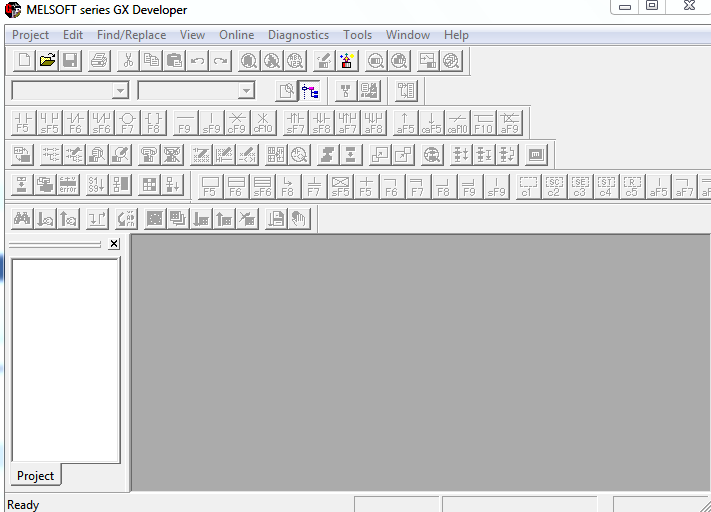Click the SFC block start SC c2 icon
Screen dimensions: 711x512
click(x=554, y=186)
